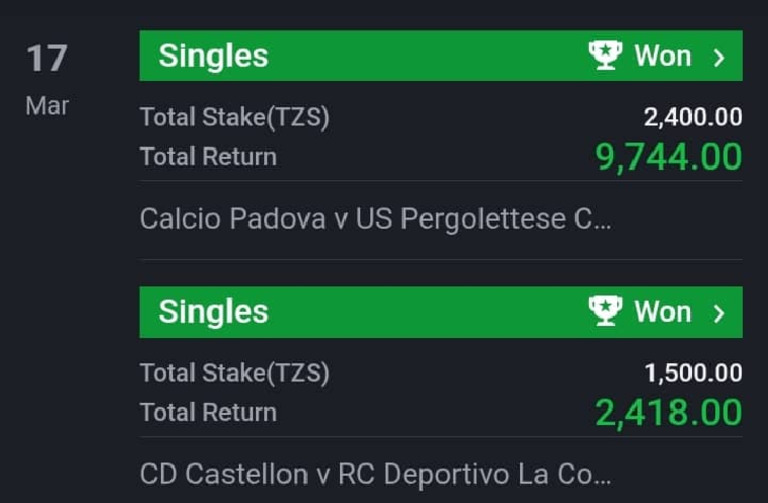Click the Total Stake(TZS) label on the Calcio Padova bet
This screenshot has height=503, width=768.
tap(234, 117)
